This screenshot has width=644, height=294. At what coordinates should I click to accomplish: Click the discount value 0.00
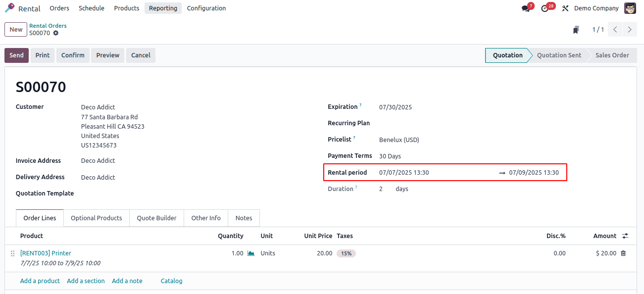[559, 253]
